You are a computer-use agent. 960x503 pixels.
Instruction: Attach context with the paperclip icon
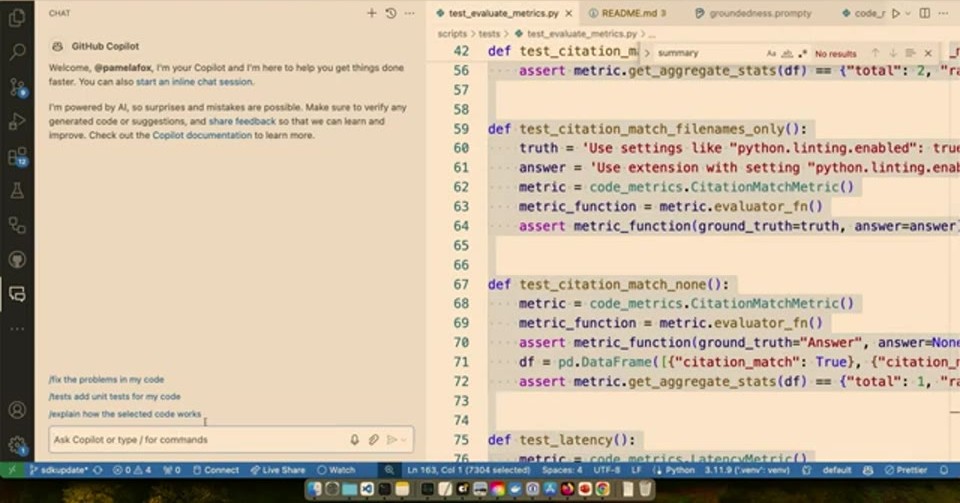(373, 439)
